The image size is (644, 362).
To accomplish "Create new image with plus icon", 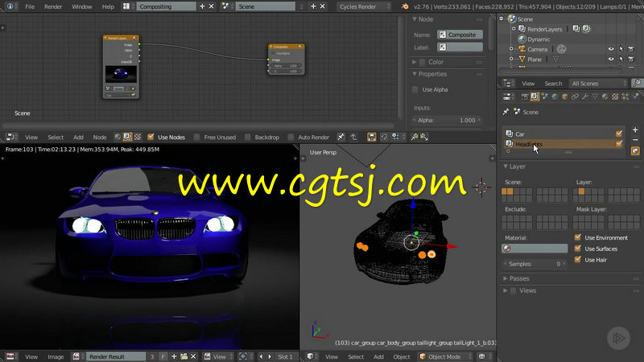I will click(x=174, y=356).
